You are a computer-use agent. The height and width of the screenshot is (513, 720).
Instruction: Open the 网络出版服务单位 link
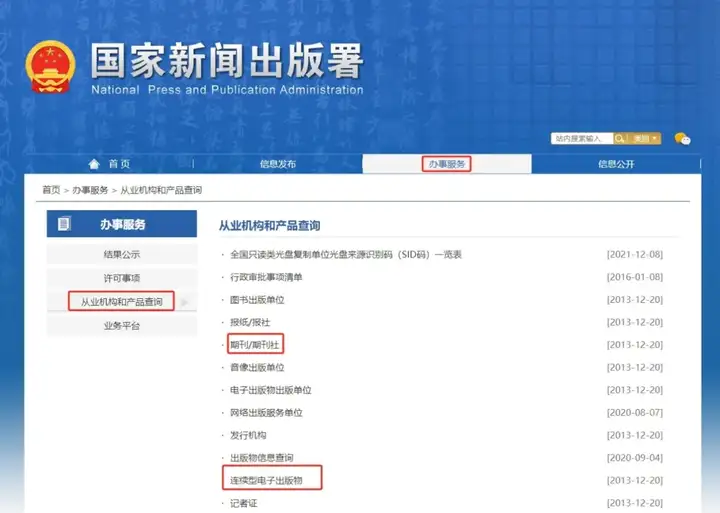tap(266, 412)
